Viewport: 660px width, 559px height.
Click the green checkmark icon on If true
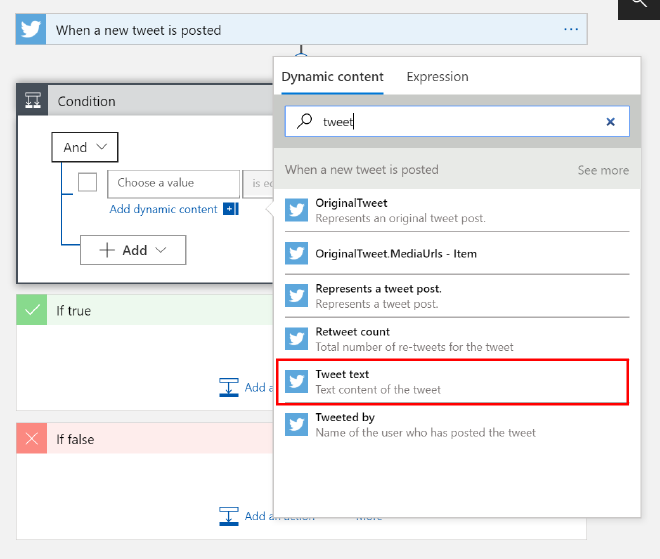32,311
